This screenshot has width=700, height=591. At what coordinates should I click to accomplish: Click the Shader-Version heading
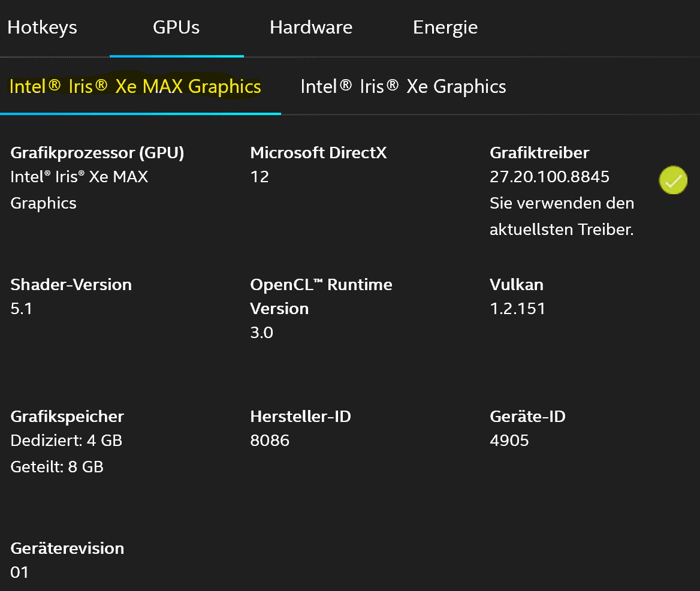click(71, 284)
